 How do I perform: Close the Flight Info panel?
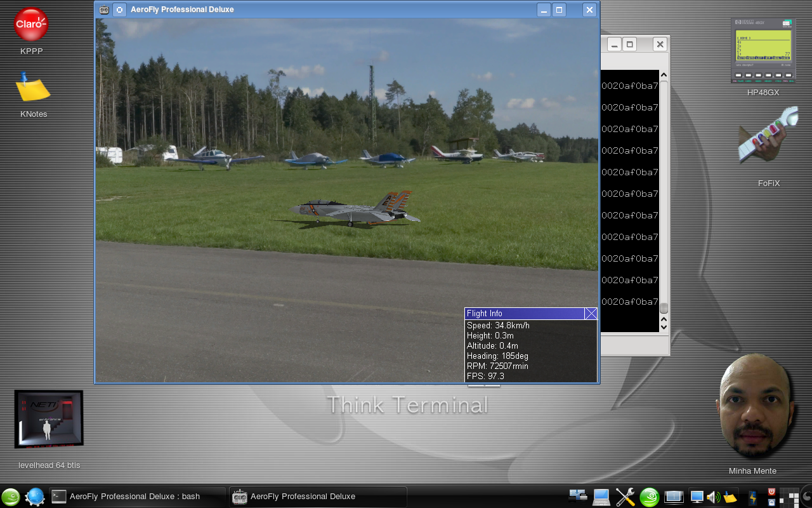(591, 313)
